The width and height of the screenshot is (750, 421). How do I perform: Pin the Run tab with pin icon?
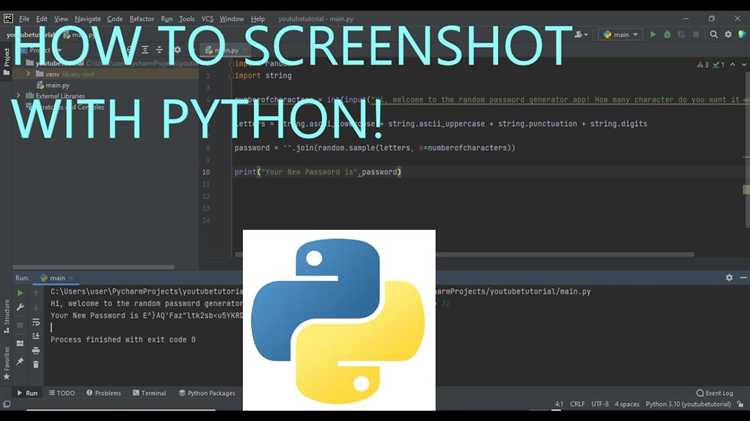(x=20, y=362)
